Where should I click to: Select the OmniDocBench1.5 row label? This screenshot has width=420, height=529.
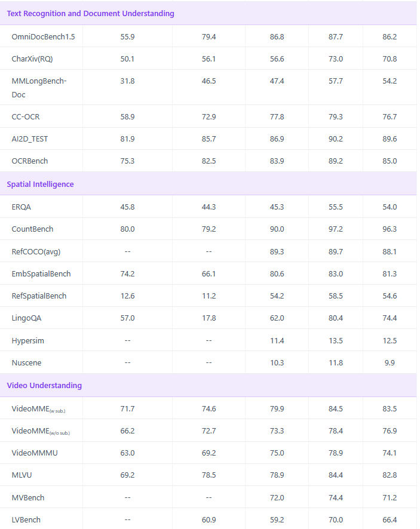[44, 36]
